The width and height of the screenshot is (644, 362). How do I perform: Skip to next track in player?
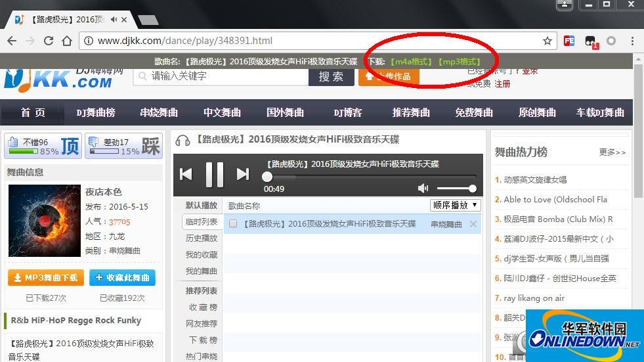tap(243, 174)
